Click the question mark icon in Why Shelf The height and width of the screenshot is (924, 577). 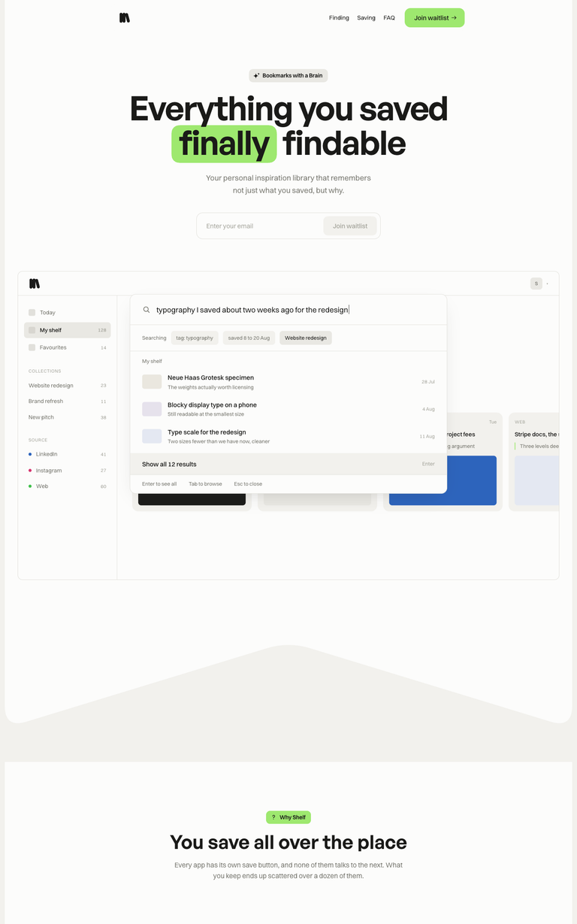tap(273, 817)
